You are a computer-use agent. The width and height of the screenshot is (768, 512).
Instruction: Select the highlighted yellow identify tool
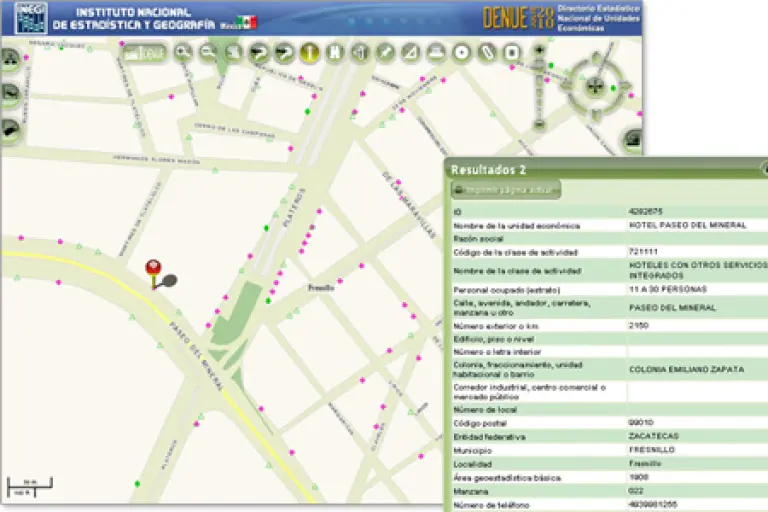coord(309,53)
